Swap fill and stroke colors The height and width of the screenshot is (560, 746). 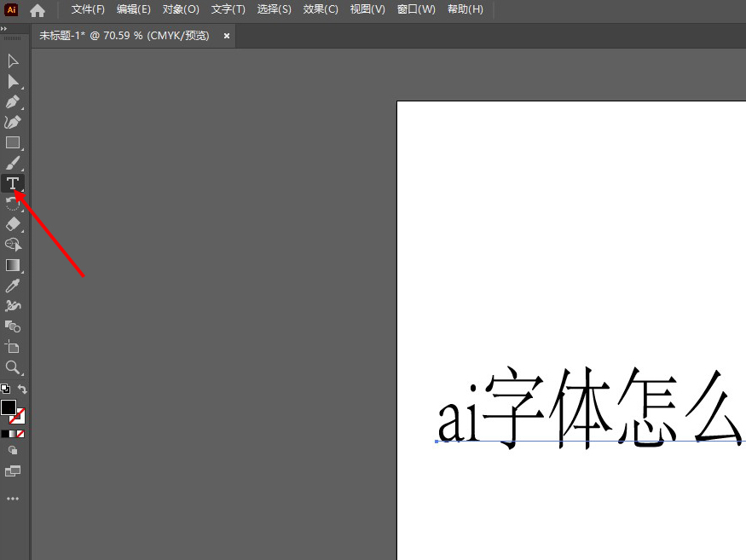pyautogui.click(x=23, y=389)
